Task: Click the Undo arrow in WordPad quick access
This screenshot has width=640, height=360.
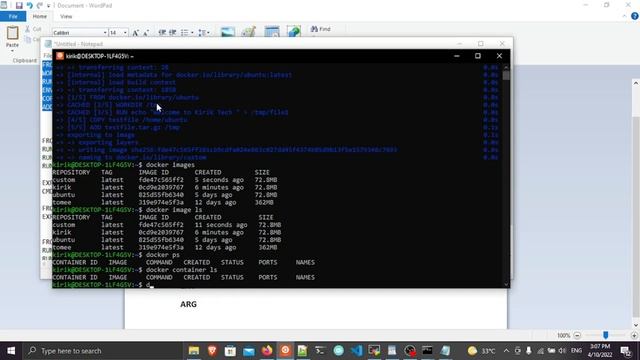Action: (29, 5)
